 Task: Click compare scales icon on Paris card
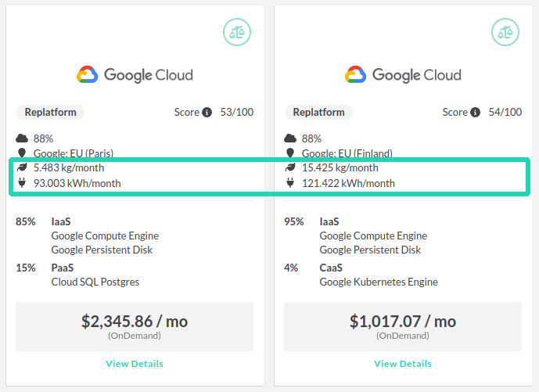(237, 32)
